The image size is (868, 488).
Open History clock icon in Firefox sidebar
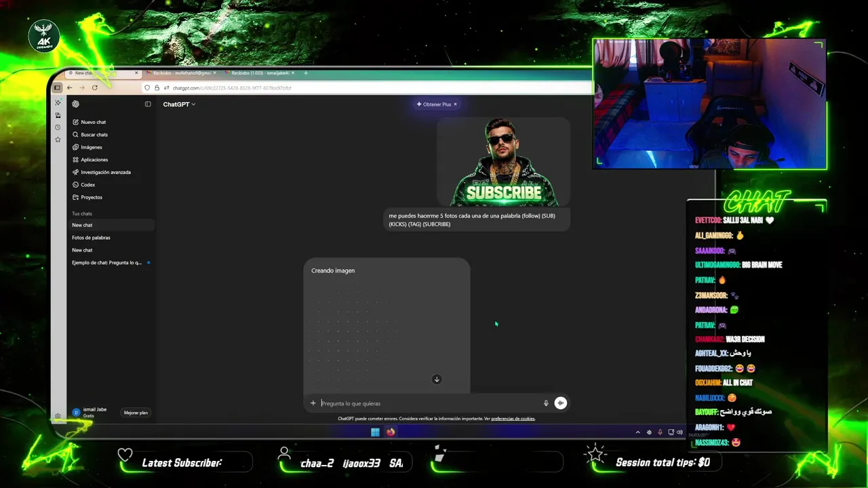[58, 127]
